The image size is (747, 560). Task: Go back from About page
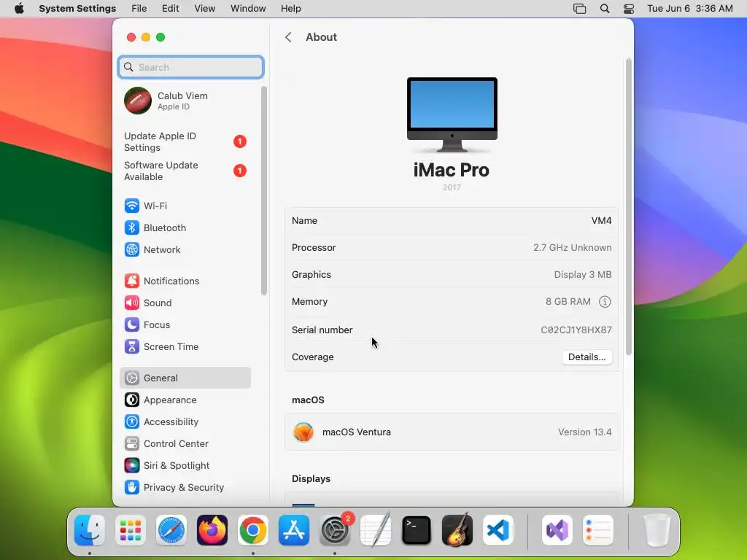coord(288,37)
